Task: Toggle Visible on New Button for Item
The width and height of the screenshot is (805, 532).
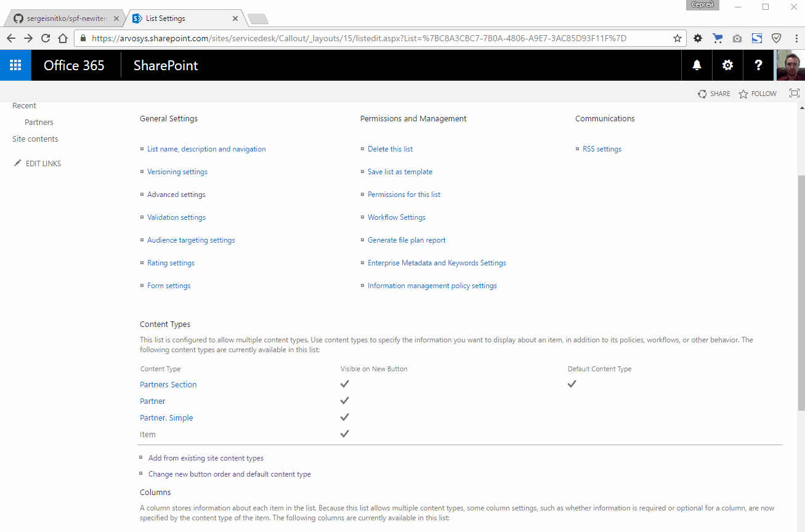Action: click(344, 433)
